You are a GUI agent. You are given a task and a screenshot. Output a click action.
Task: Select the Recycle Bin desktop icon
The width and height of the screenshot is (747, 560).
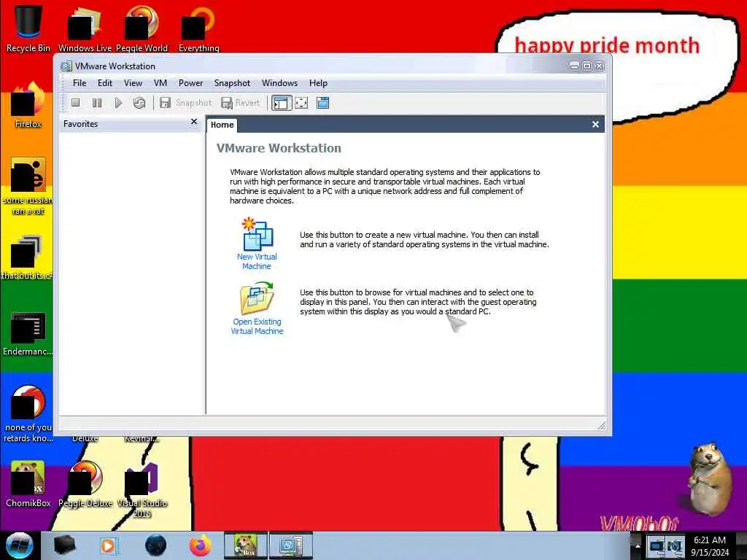click(28, 28)
